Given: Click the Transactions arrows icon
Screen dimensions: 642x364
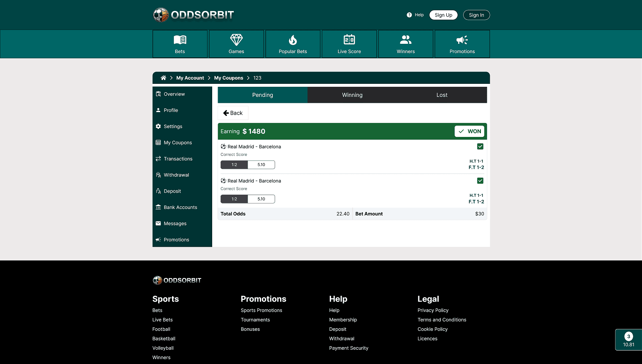Looking at the screenshot, I should (158, 159).
